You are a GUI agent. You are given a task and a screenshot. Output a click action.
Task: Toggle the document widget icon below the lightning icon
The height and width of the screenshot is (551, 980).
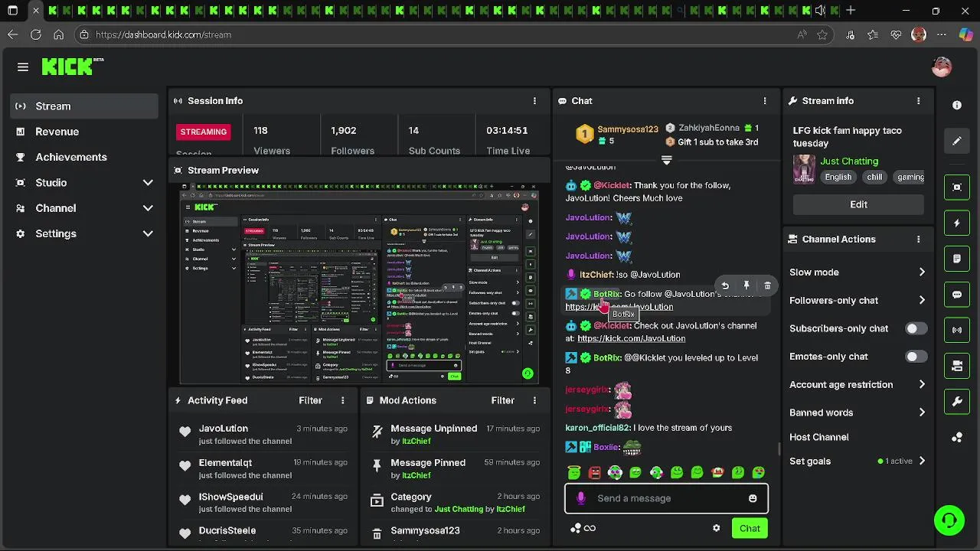pos(957,259)
